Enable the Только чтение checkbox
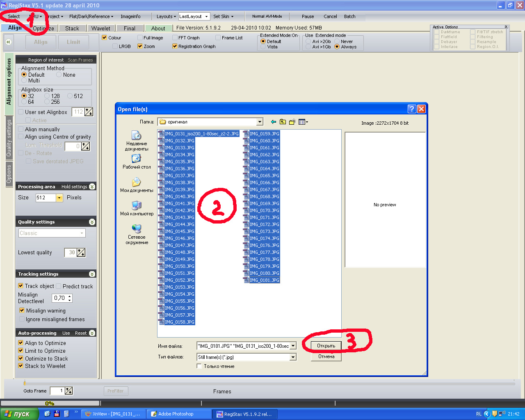Screen dimensions: 525x420 coord(200,366)
